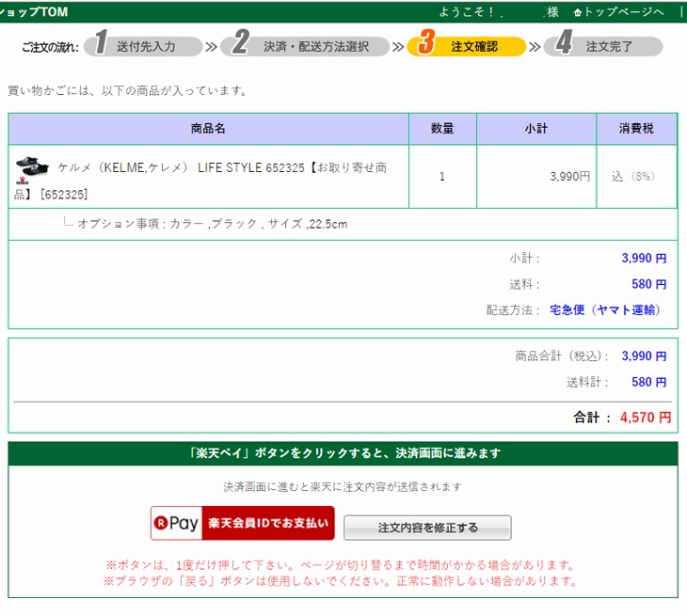Click the R Pay logo icon
This screenshot has height=616, width=687.
(178, 523)
